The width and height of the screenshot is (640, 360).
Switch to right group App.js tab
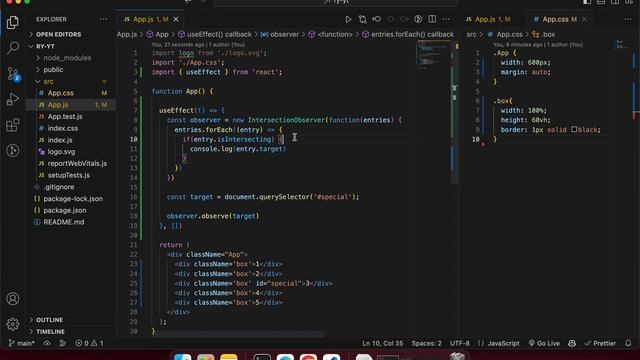click(x=488, y=19)
